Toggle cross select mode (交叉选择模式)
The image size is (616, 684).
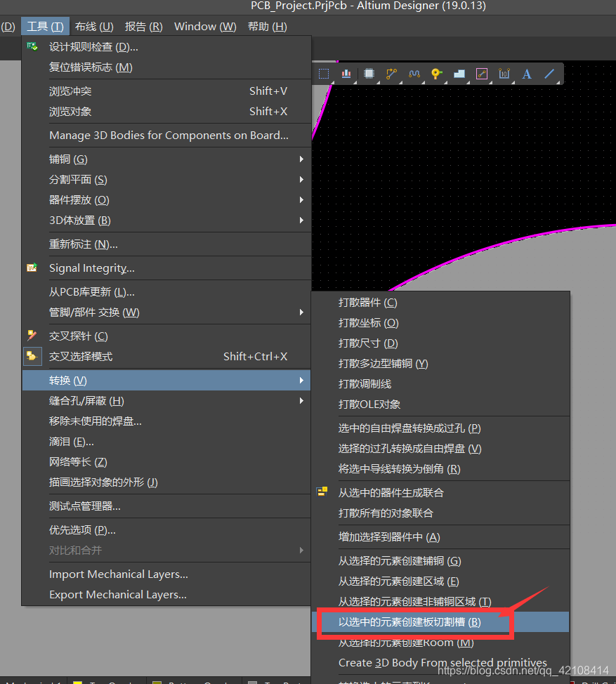tap(166, 356)
